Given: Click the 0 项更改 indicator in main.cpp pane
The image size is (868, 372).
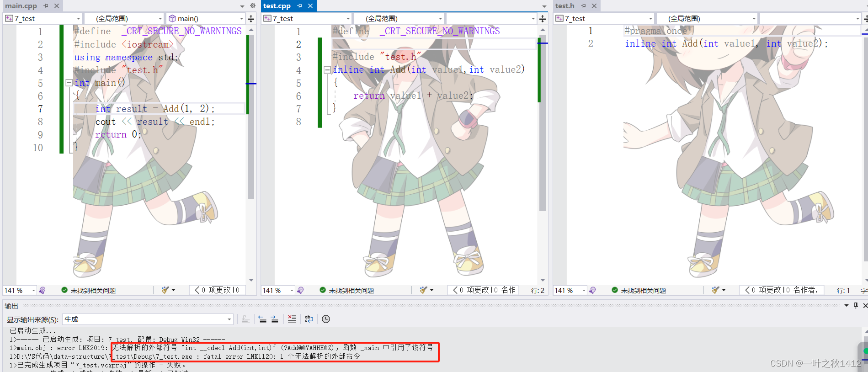Looking at the screenshot, I should [x=218, y=290].
